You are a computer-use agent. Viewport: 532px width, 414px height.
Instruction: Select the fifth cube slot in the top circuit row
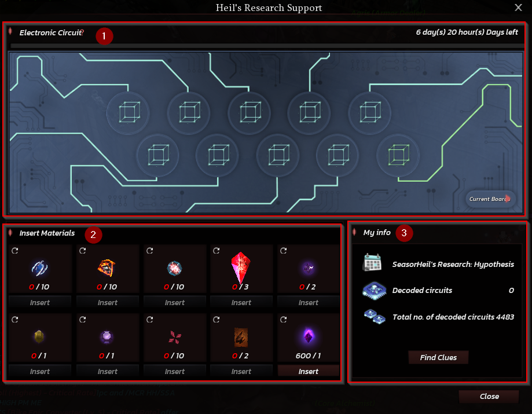(x=370, y=112)
